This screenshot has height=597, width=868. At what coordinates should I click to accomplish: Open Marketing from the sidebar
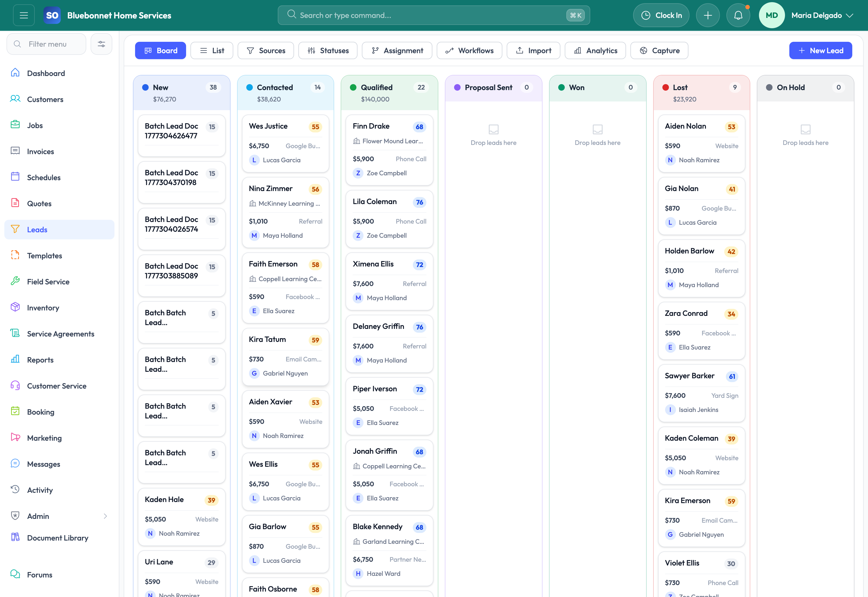59,438
